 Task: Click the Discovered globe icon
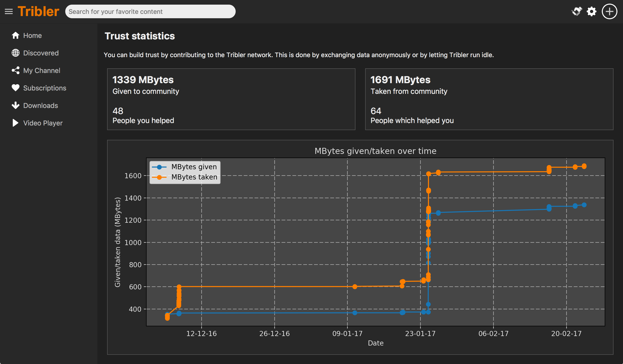click(x=15, y=53)
